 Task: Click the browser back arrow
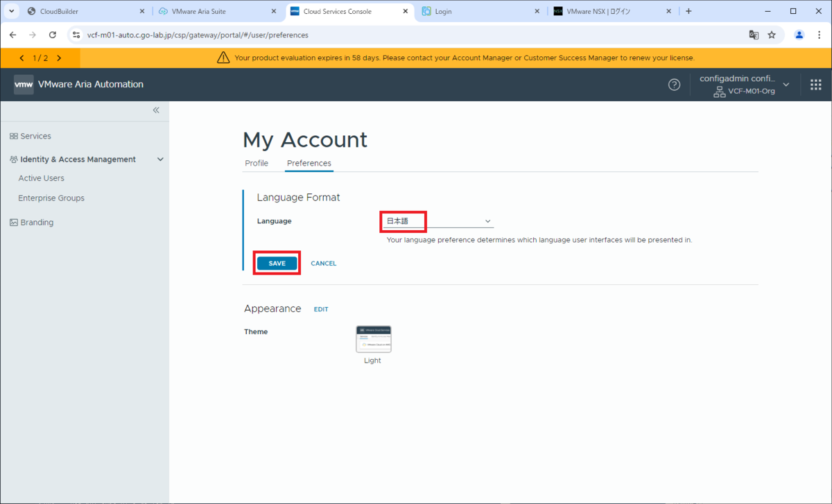12,35
